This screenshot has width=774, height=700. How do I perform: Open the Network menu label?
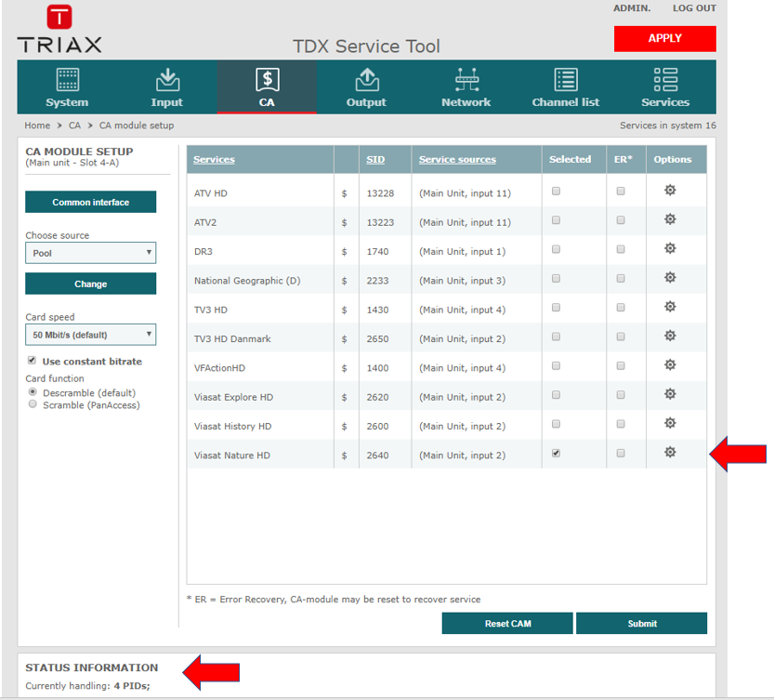(466, 102)
